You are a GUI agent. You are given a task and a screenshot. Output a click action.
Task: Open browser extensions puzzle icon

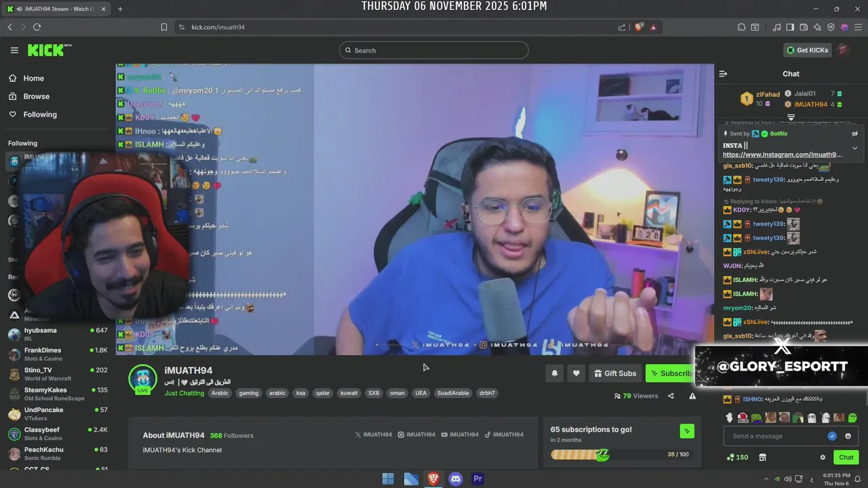click(741, 27)
